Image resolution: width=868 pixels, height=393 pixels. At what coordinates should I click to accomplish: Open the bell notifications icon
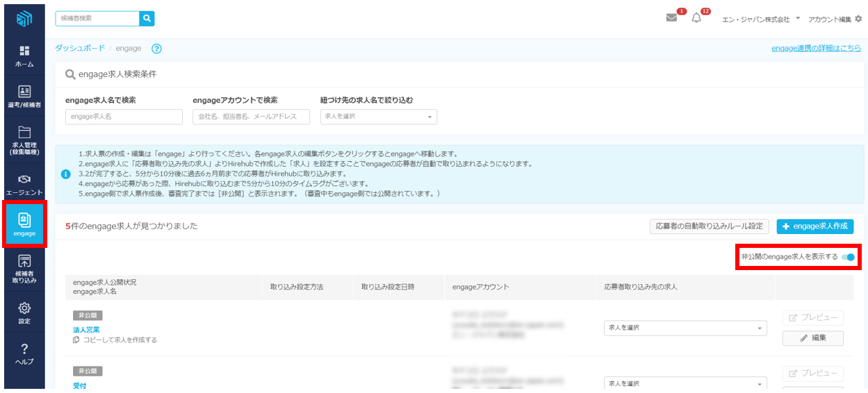pos(696,18)
